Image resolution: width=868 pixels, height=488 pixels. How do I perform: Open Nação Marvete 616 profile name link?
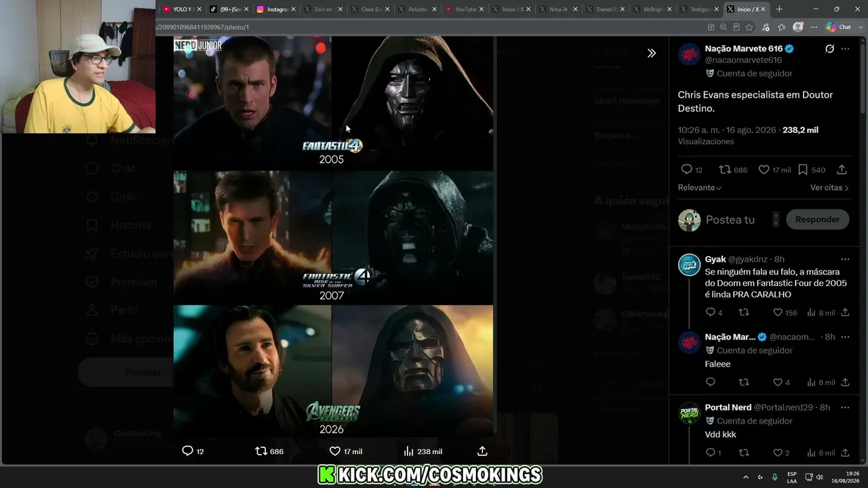coord(744,49)
